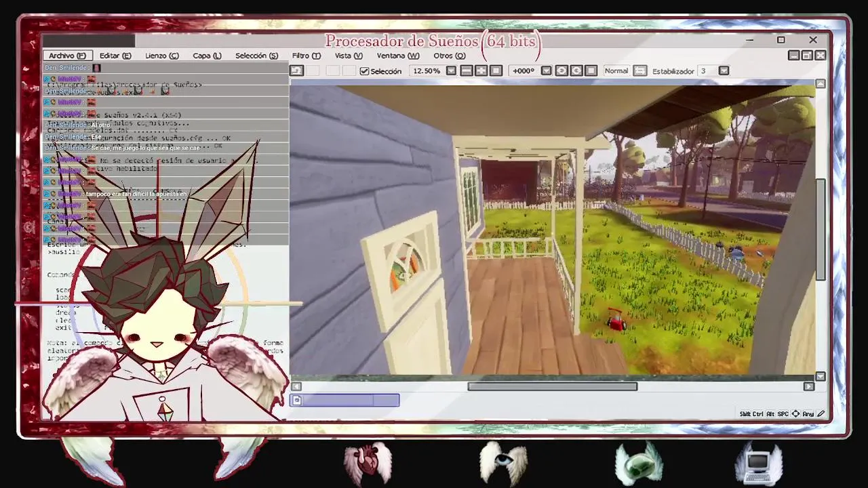Click the middle rotation icon after the +000° dropdown

point(576,70)
